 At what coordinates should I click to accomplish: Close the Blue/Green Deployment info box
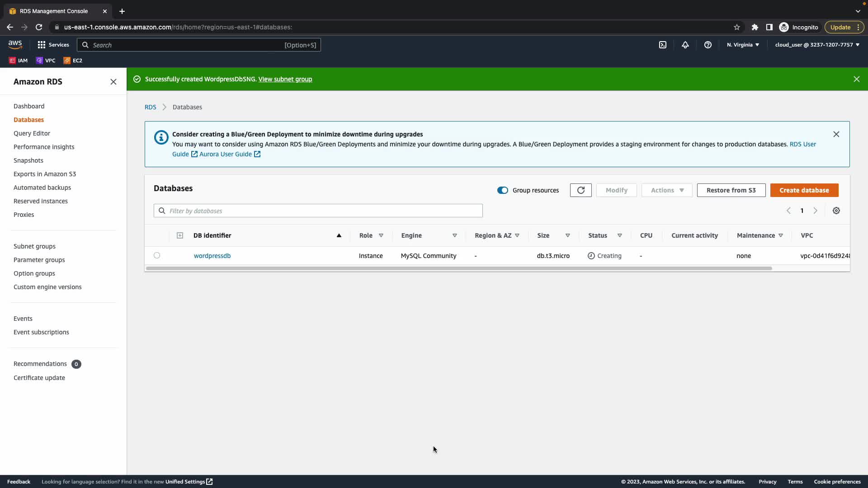click(836, 134)
